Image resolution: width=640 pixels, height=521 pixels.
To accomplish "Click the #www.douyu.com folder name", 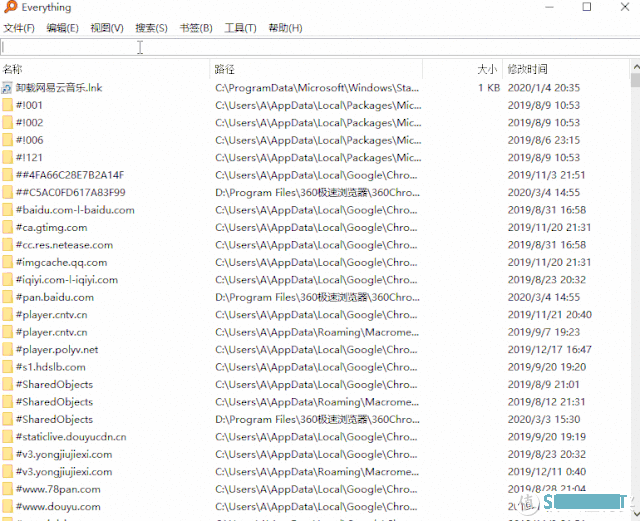I will pos(58,507).
